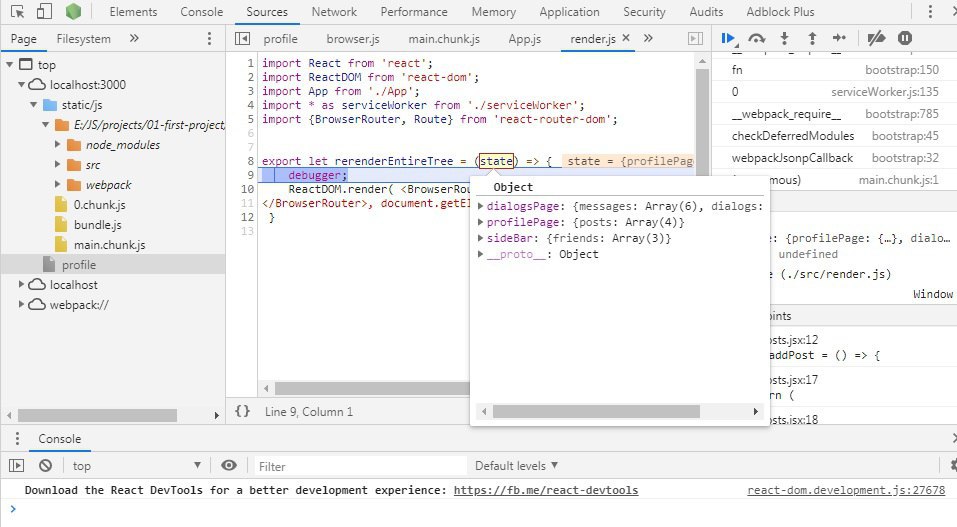Show the console sidebar icon
This screenshot has width=957, height=527.
pos(16,466)
